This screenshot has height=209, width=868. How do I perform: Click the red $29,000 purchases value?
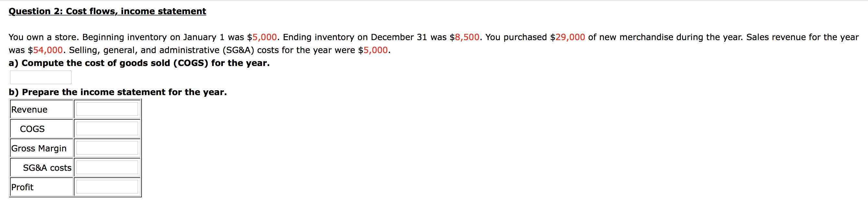tap(567, 37)
